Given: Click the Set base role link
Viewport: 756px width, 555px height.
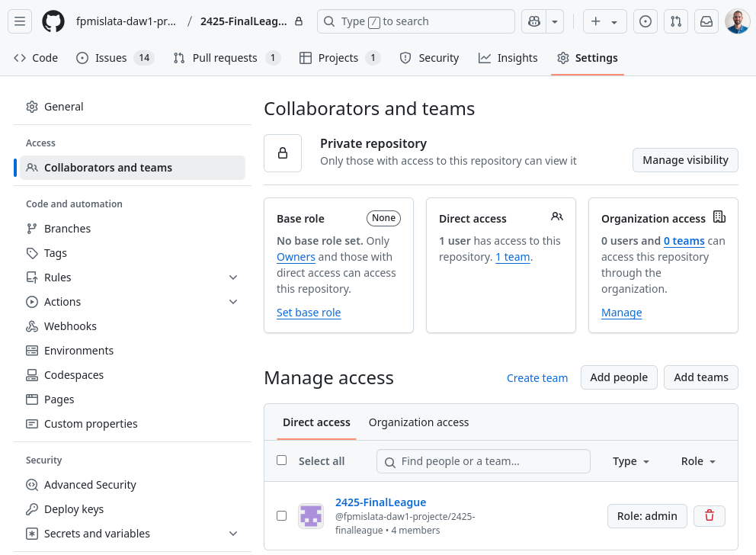Looking at the screenshot, I should (x=309, y=313).
